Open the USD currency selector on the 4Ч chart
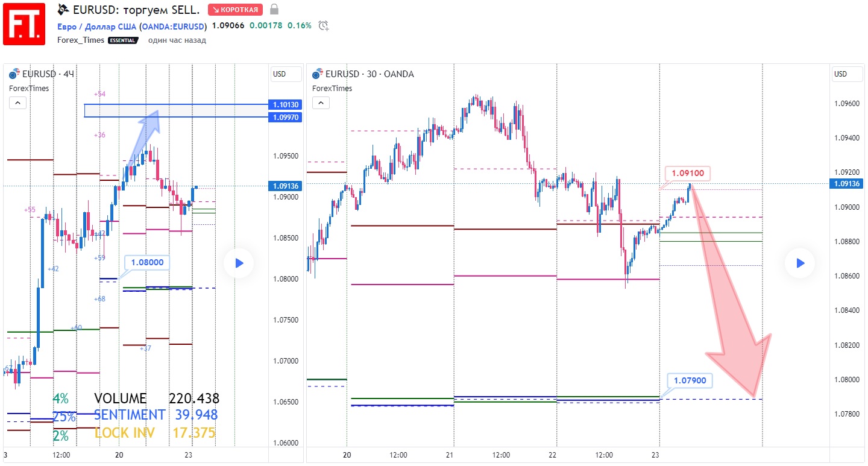Image resolution: width=868 pixels, height=466 pixels. (x=286, y=74)
